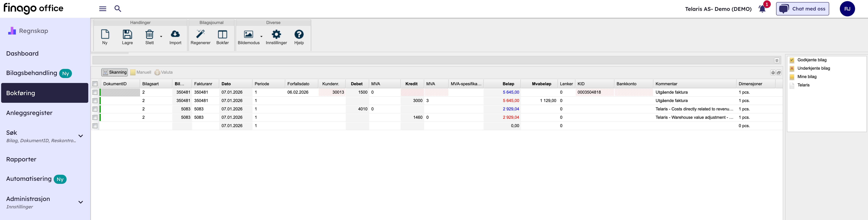Open Rapporter in the sidebar
This screenshot has width=868, height=220.
21,159
